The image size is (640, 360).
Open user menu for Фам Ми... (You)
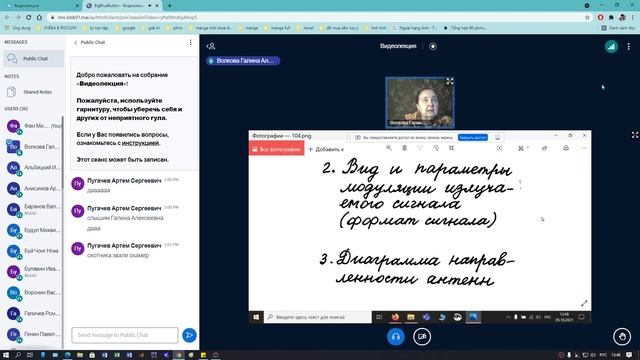(33, 126)
